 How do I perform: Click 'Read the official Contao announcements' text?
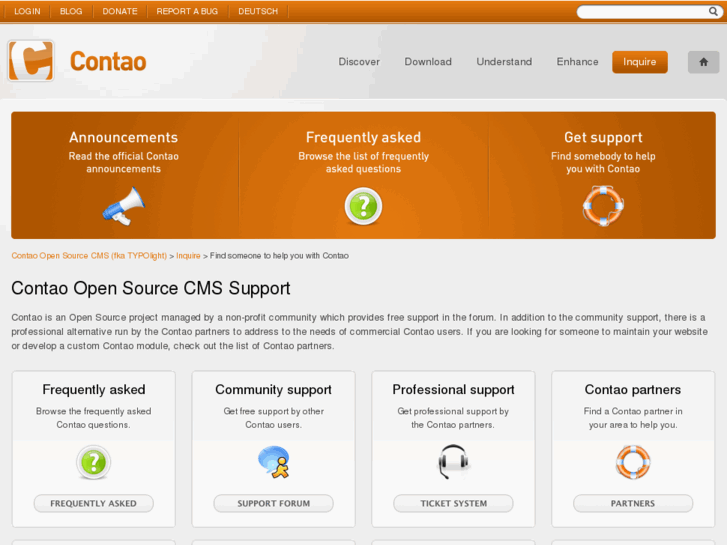(x=123, y=162)
